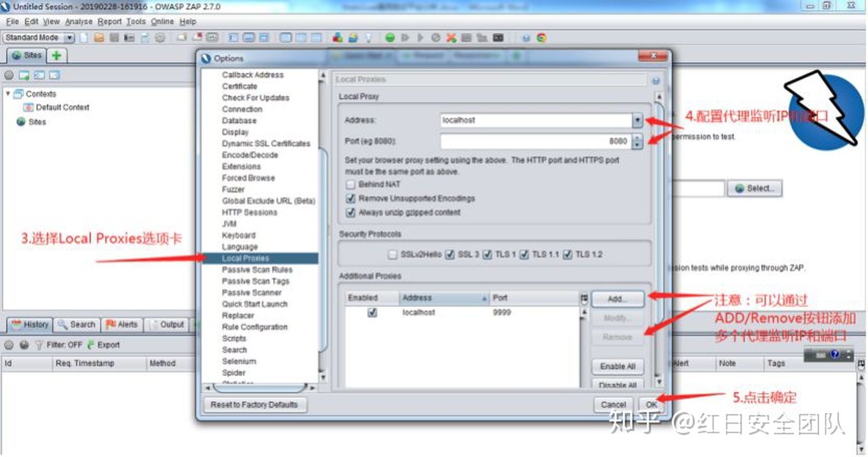This screenshot has height=457, width=868.
Task: Click Cancel in Options dialog
Action: click(x=614, y=405)
